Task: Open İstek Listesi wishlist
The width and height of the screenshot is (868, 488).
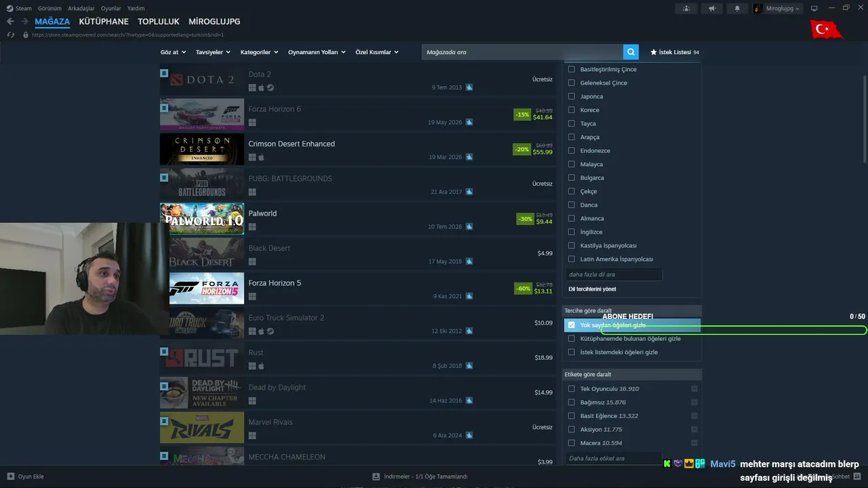Action: (x=675, y=52)
